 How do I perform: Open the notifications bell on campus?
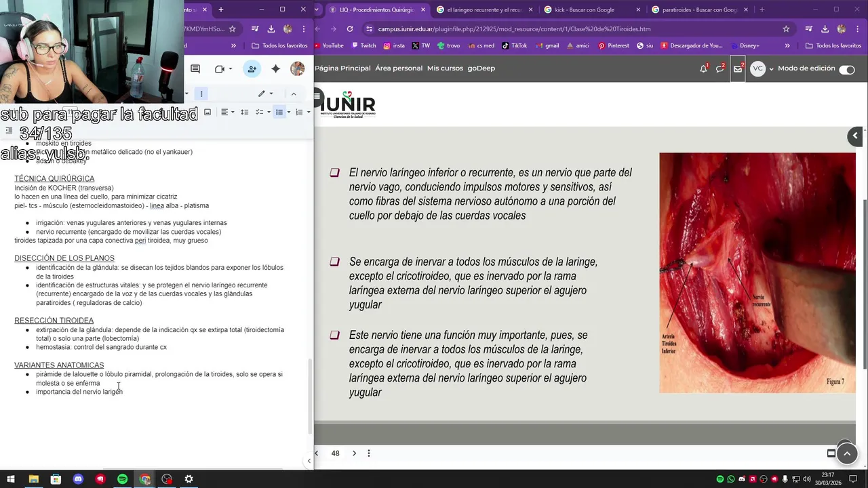tap(703, 69)
